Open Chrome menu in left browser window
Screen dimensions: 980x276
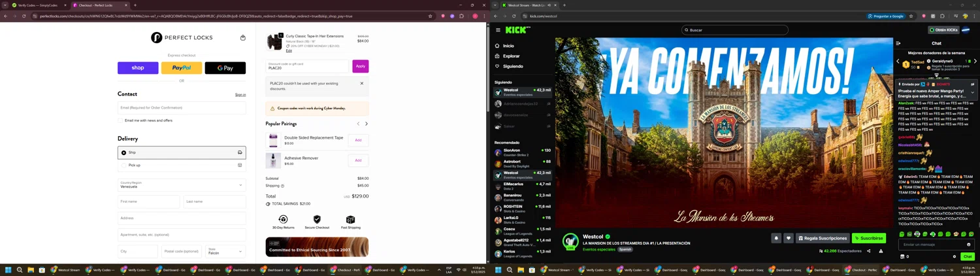click(x=483, y=16)
